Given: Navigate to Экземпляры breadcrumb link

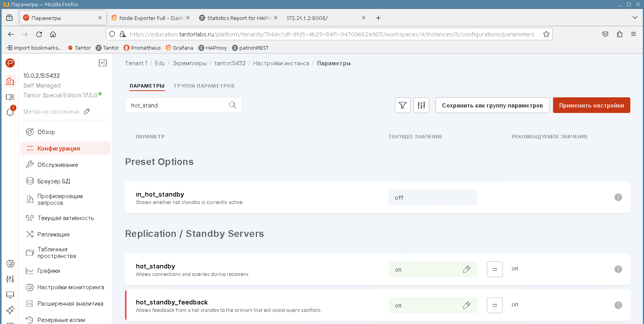Looking at the screenshot, I should pos(189,63).
